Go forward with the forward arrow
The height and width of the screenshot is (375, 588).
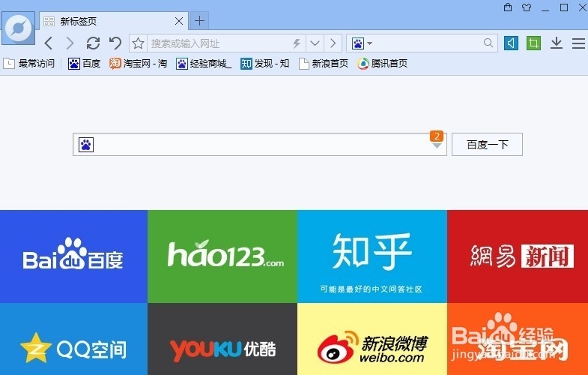pyautogui.click(x=70, y=43)
